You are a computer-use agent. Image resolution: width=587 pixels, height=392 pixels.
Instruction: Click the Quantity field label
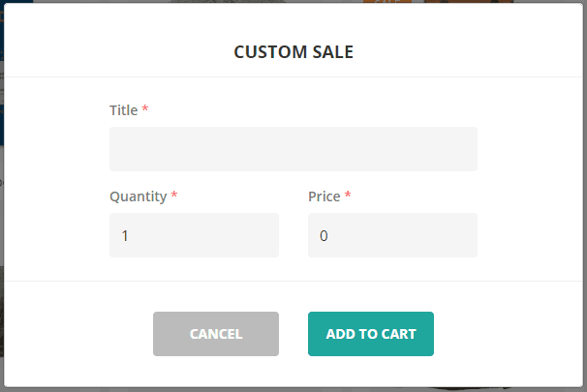139,196
